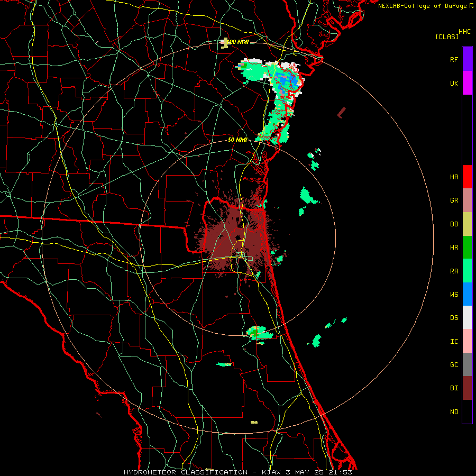Click the RF legend label
The height and width of the screenshot is (476, 476).
(454, 59)
